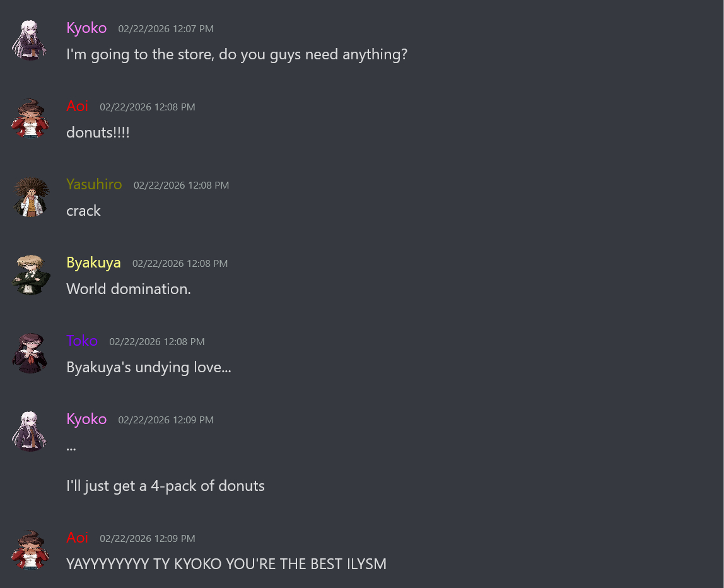Click the pink Kyoko username at the top
724x588 pixels.
point(86,28)
